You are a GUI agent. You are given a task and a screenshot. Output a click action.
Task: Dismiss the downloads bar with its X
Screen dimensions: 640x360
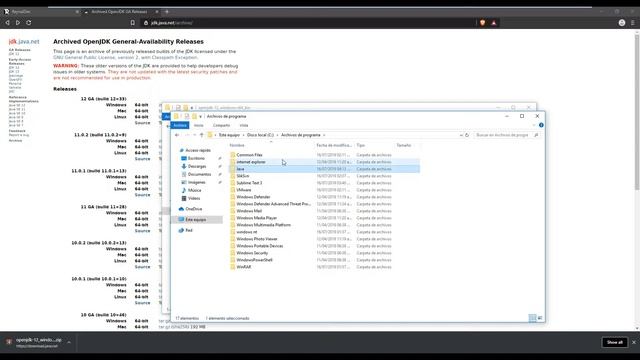point(634,342)
